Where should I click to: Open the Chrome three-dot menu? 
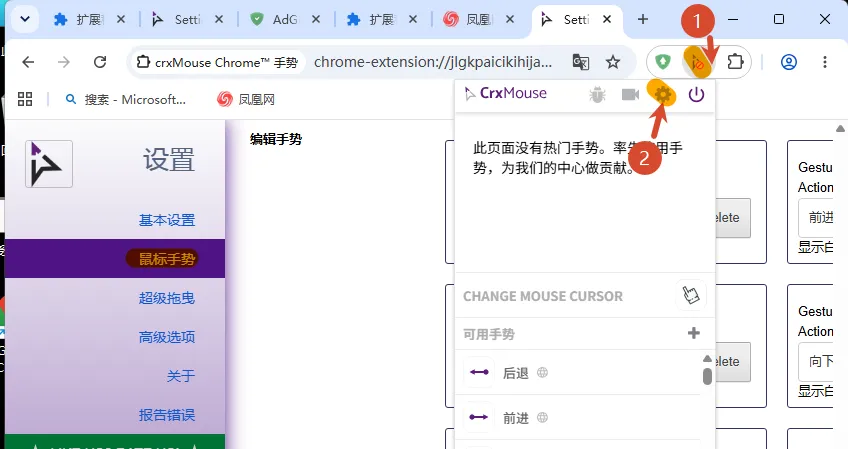[x=825, y=62]
